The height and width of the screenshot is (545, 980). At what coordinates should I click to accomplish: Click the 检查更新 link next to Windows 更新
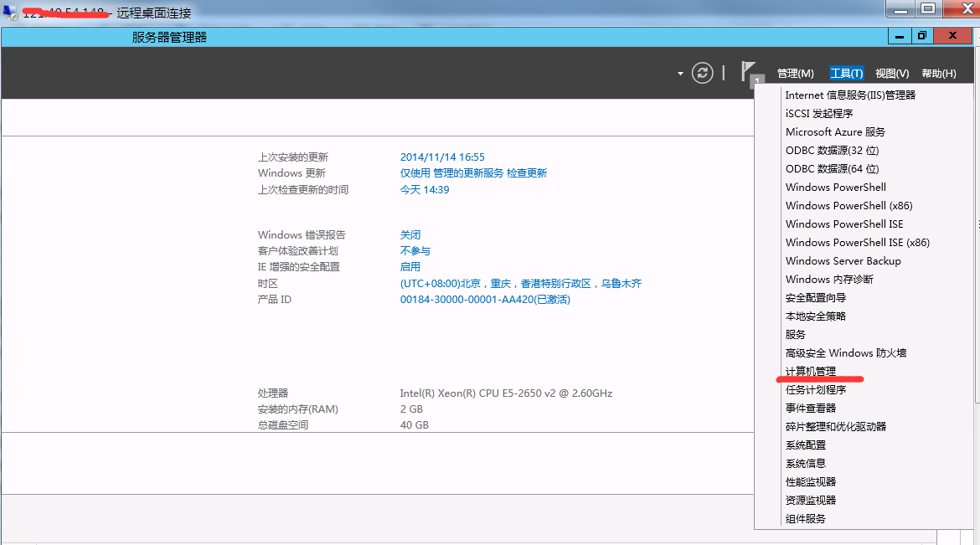click(526, 173)
